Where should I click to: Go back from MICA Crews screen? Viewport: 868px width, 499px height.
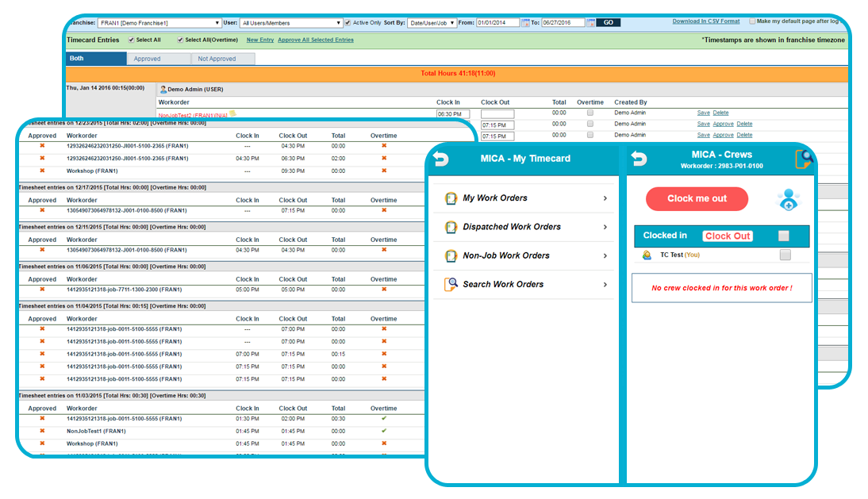point(639,159)
